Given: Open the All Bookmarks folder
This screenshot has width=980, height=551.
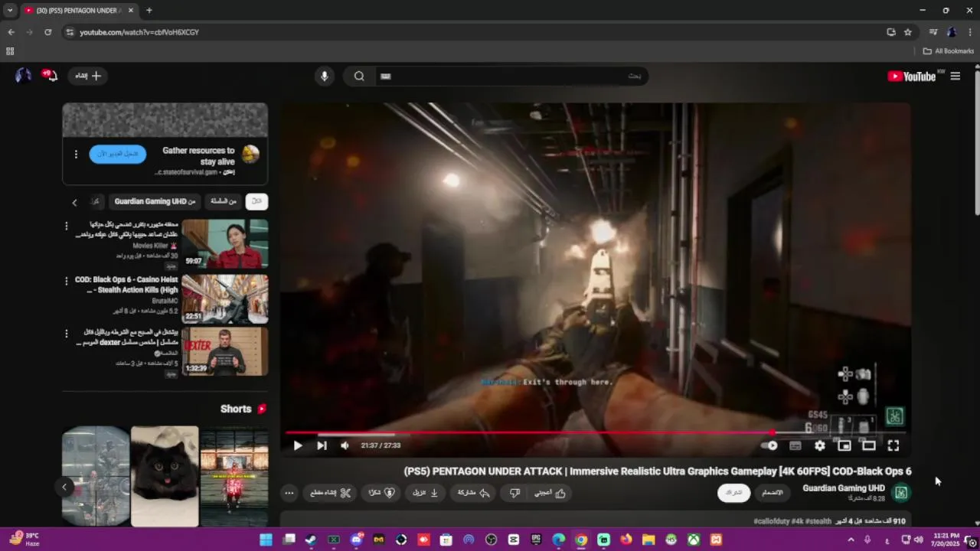Looking at the screenshot, I should [949, 51].
